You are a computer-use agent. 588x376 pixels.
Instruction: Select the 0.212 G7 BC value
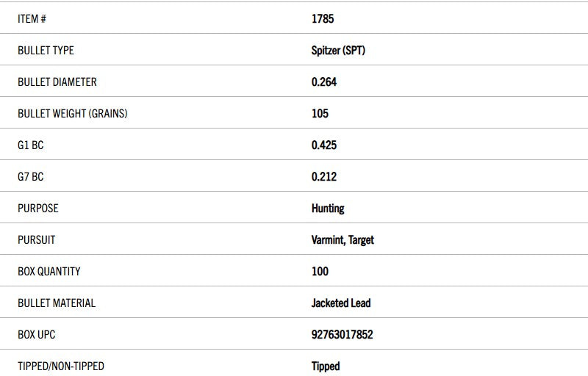click(x=324, y=177)
